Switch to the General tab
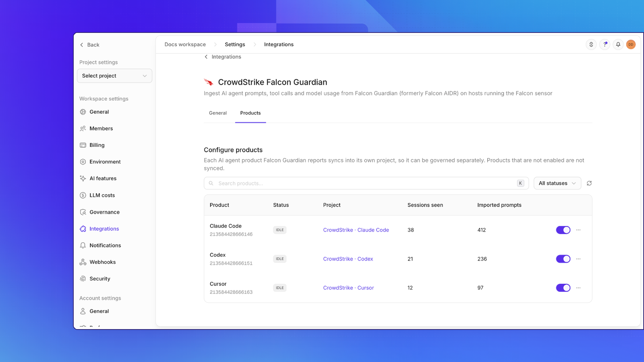This screenshot has width=644, height=362. [x=218, y=113]
